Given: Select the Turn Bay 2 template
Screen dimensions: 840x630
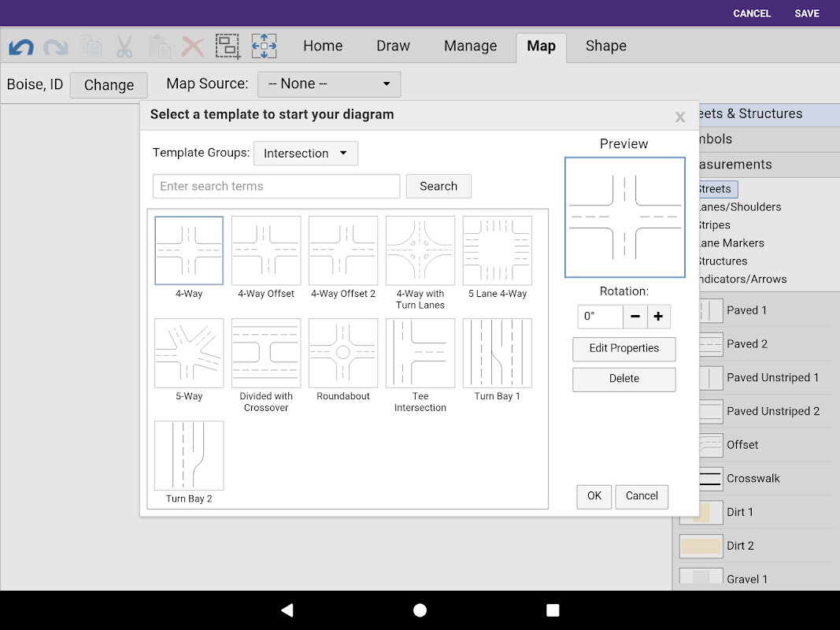Looking at the screenshot, I should coord(189,456).
